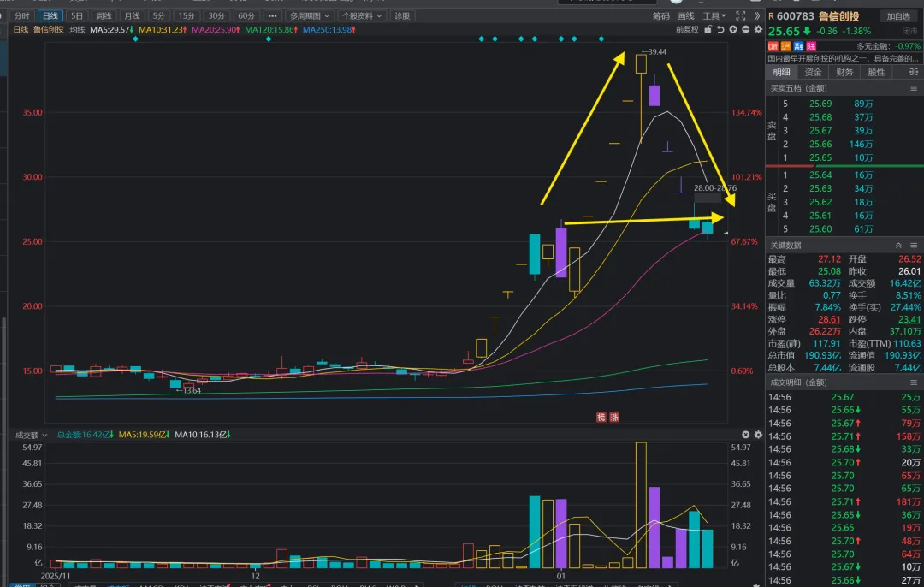Zoom in chart with plus icon
Image resolution: width=924 pixels, height=587 pixels.
pyautogui.click(x=733, y=29)
